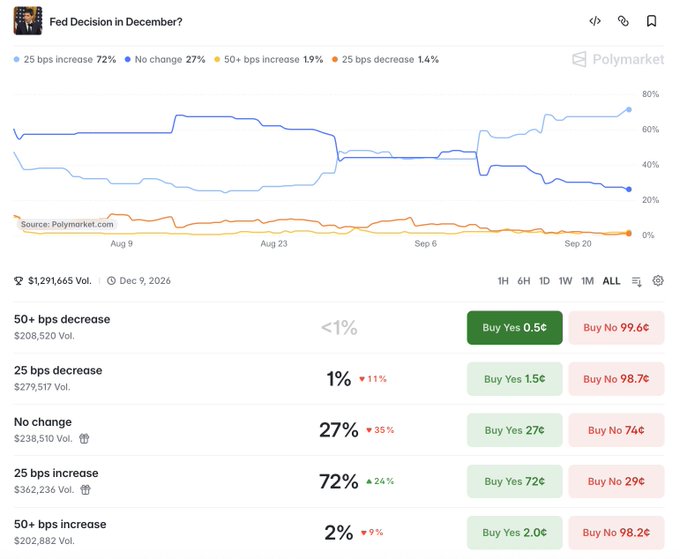Click the 25 bps increase chart endpoint marker
This screenshot has width=680, height=559.
629,110
